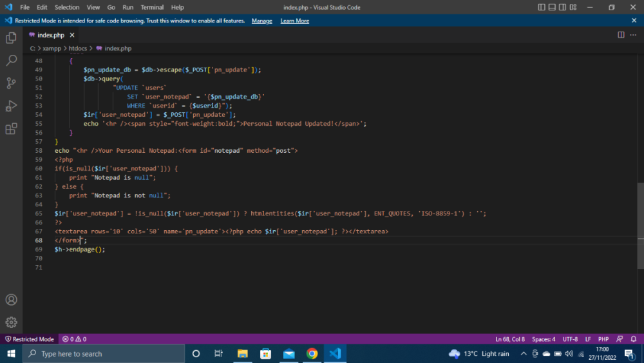Open the Accounts icon in activity bar
This screenshot has width=644, height=363.
click(11, 300)
